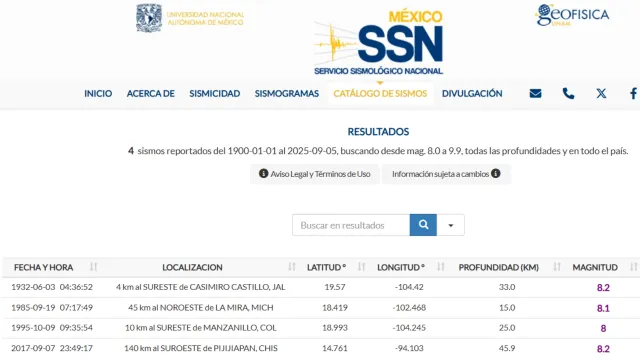Click longitude value -104.245
The height and width of the screenshot is (360, 640).
(409, 328)
